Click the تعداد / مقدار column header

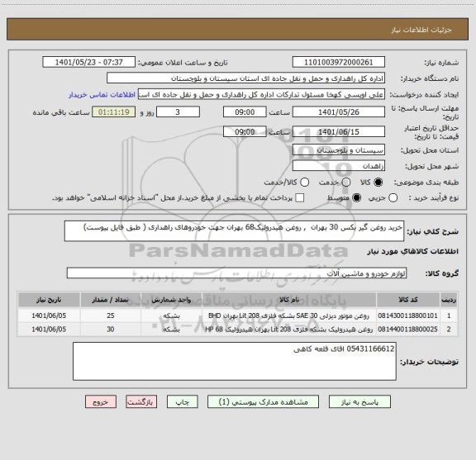coord(111,300)
